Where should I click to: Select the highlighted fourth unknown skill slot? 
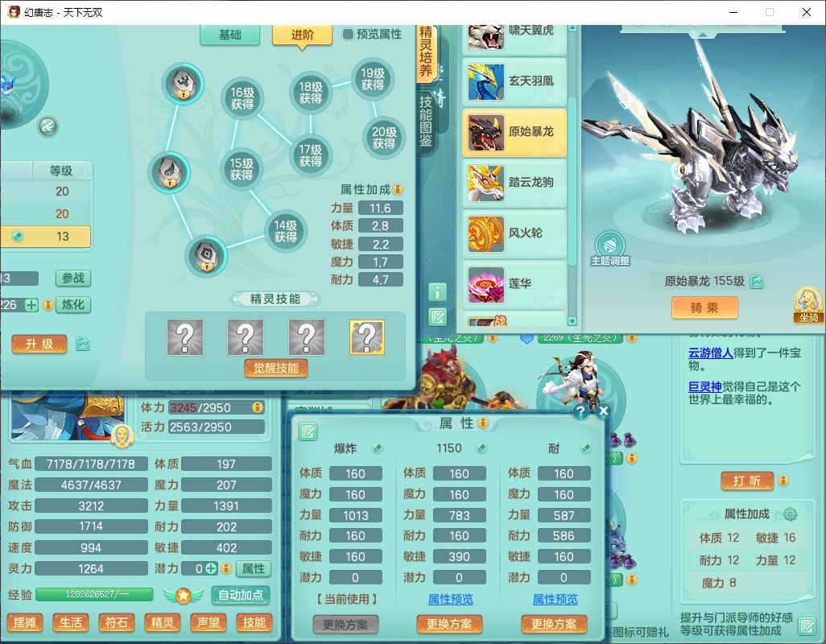click(367, 337)
